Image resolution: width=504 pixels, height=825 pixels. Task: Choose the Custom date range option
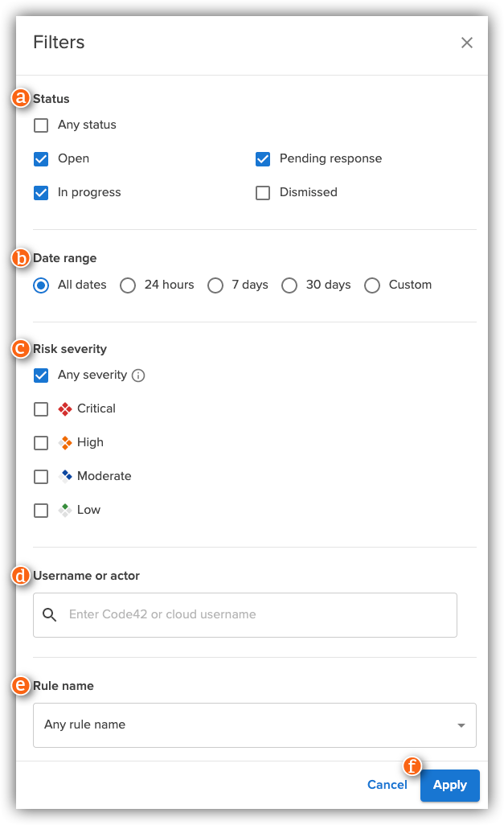(x=372, y=285)
